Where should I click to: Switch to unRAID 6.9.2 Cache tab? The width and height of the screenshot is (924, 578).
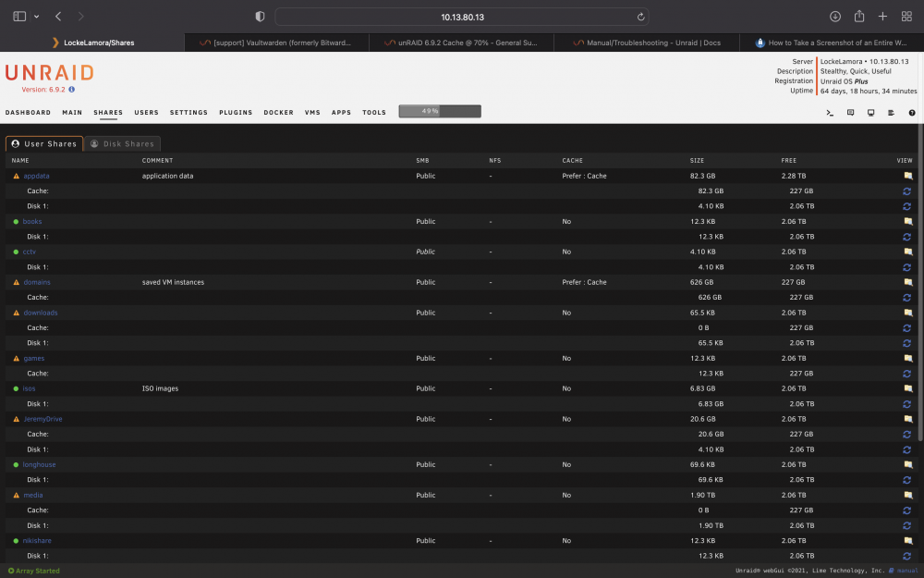click(x=461, y=43)
